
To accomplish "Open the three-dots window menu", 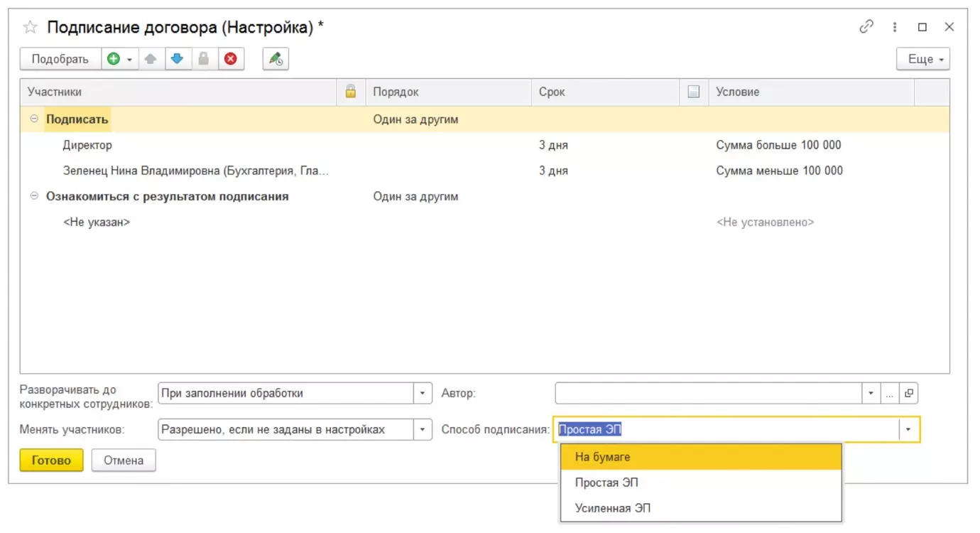I will click(x=895, y=27).
